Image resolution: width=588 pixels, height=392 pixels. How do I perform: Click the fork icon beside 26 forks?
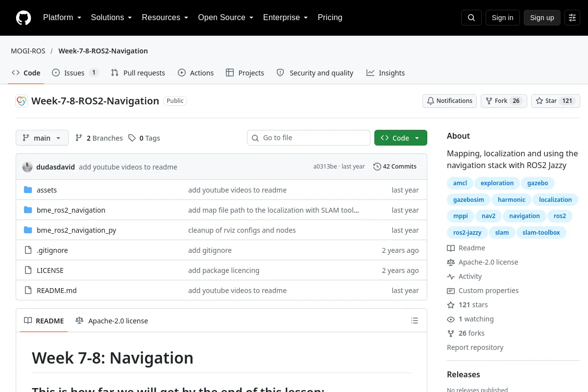point(451,333)
